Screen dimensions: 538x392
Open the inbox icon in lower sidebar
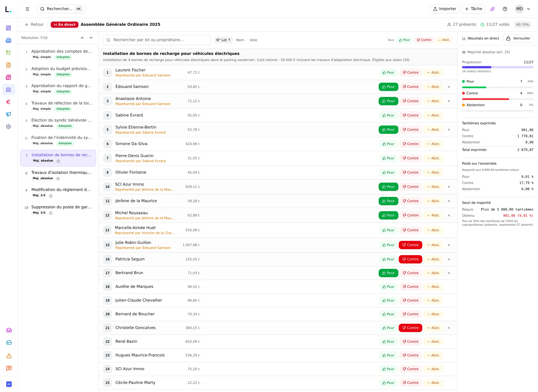coord(9,330)
